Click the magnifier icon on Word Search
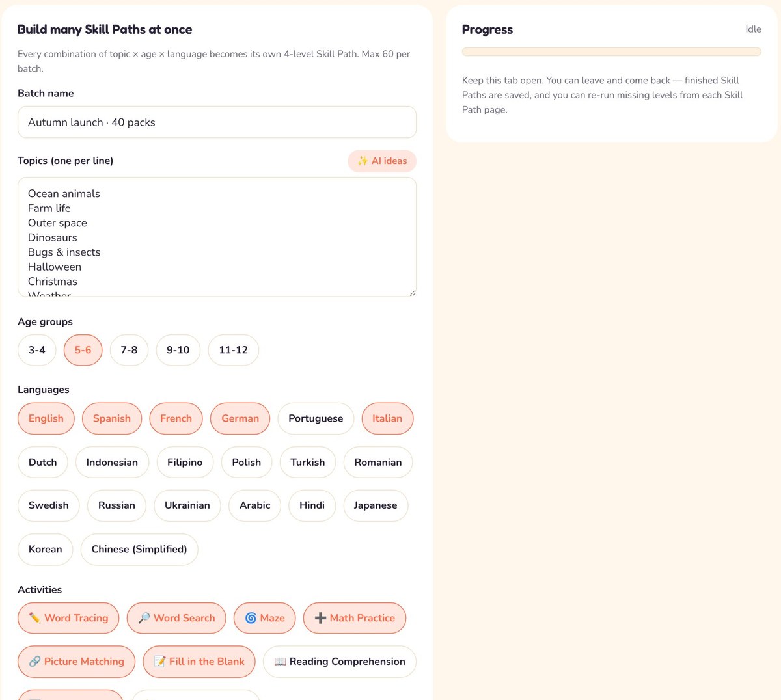 tap(144, 618)
